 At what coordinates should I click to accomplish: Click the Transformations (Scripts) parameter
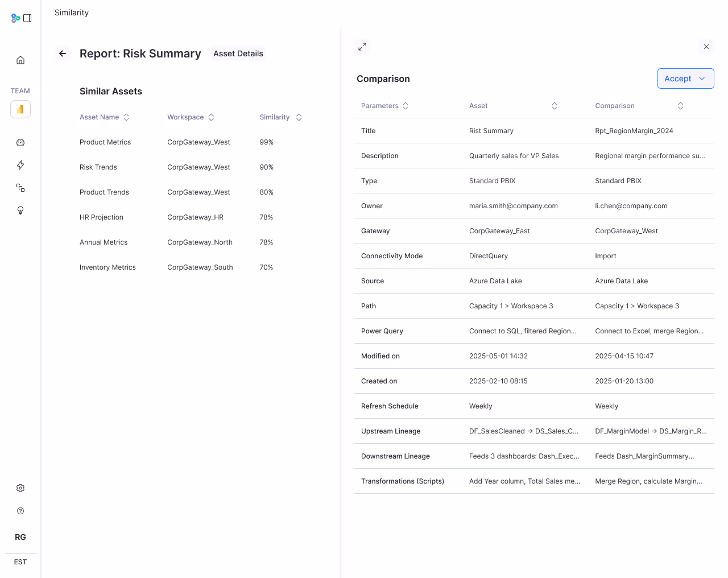[403, 481]
